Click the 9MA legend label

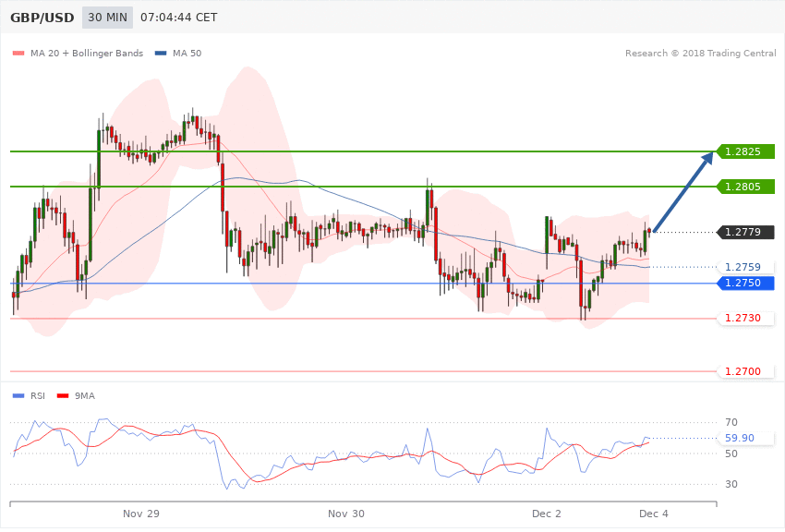[85, 396]
